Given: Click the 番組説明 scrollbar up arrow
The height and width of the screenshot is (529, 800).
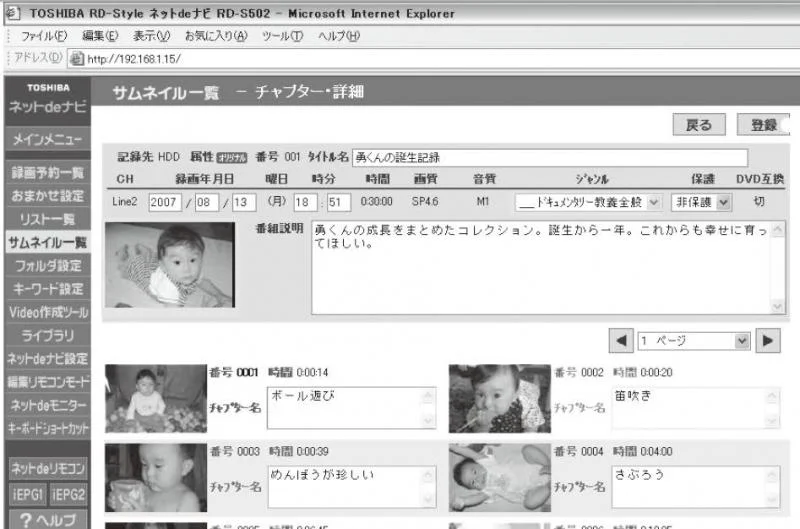Looking at the screenshot, I should (778, 230).
